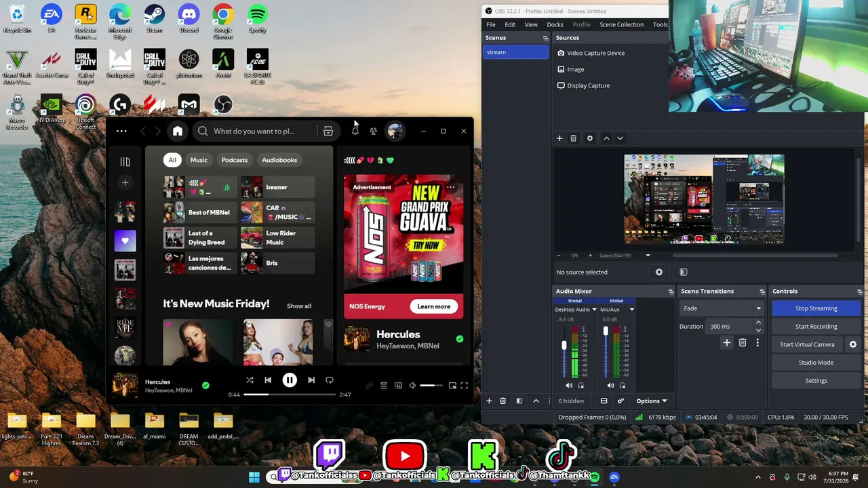Open the Audio Mixer Options dropdown
This screenshot has height=488, width=868.
tap(651, 401)
